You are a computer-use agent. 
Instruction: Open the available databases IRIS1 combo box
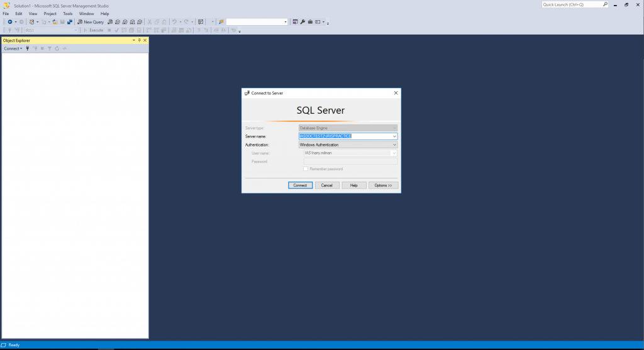click(51, 30)
